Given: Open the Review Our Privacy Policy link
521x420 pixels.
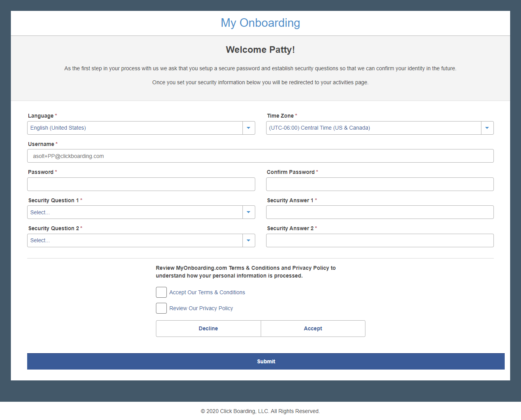Looking at the screenshot, I should [x=201, y=308].
